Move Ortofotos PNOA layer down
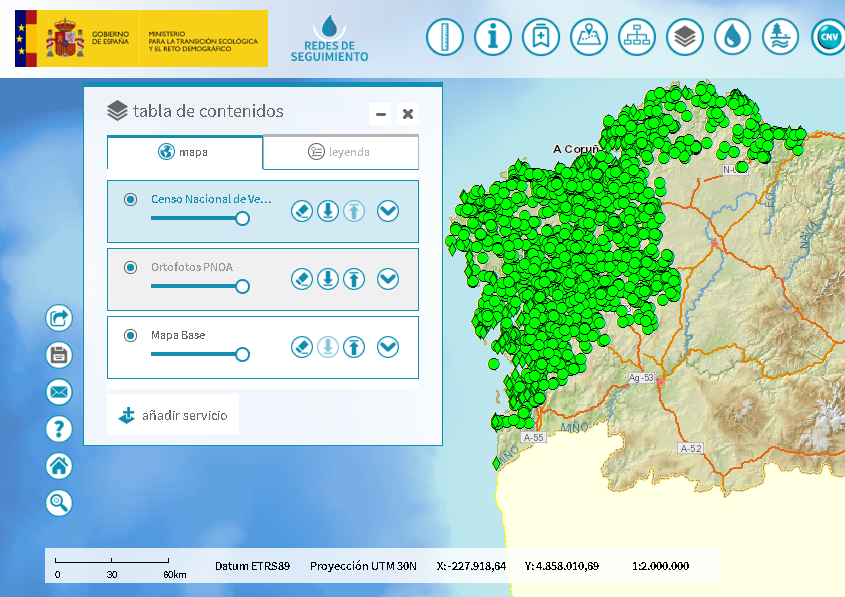This screenshot has width=845, height=597. point(328,279)
